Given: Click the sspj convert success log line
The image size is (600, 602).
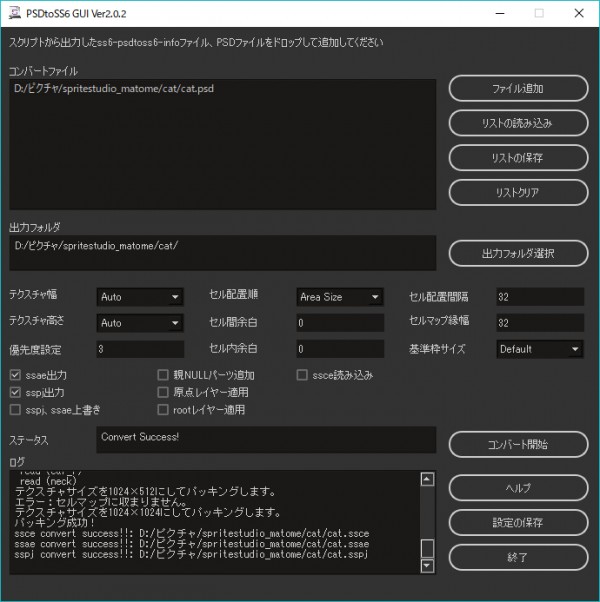Looking at the screenshot, I should [191, 554].
